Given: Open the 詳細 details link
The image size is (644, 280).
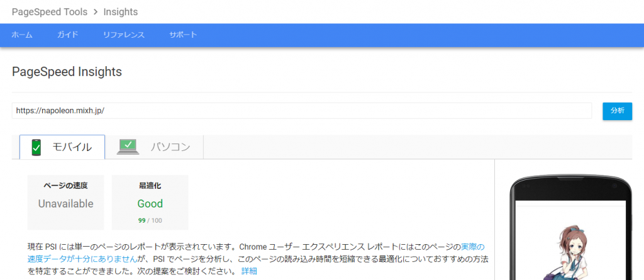Looking at the screenshot, I should tap(249, 271).
